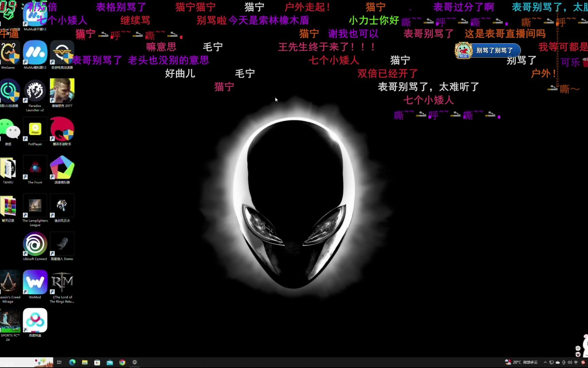Open the 百度网盘 desktop shortcut
588x368 pixels.
(x=35, y=323)
